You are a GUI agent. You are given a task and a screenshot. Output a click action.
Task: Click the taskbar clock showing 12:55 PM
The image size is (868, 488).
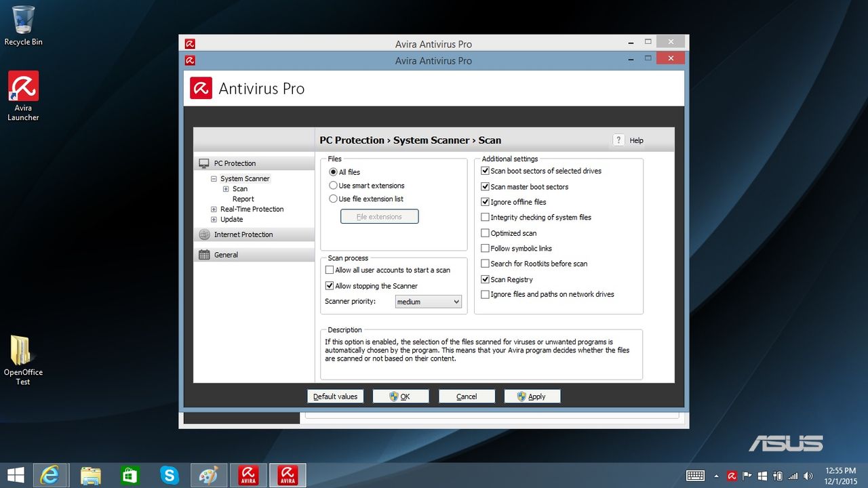(840, 476)
